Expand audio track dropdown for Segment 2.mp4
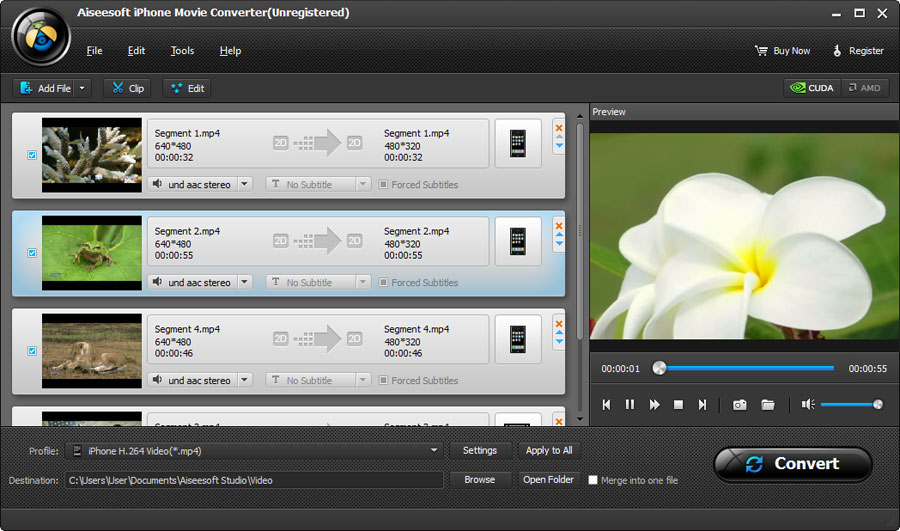The image size is (900, 531). point(245,282)
